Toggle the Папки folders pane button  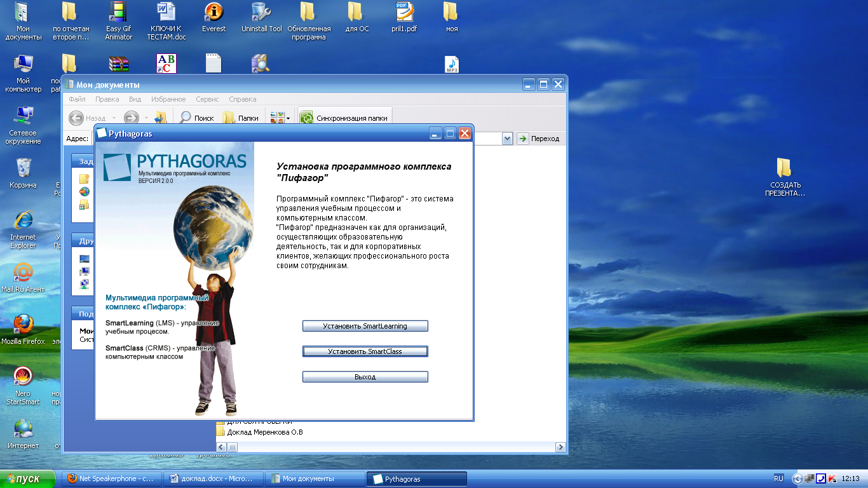click(x=240, y=118)
